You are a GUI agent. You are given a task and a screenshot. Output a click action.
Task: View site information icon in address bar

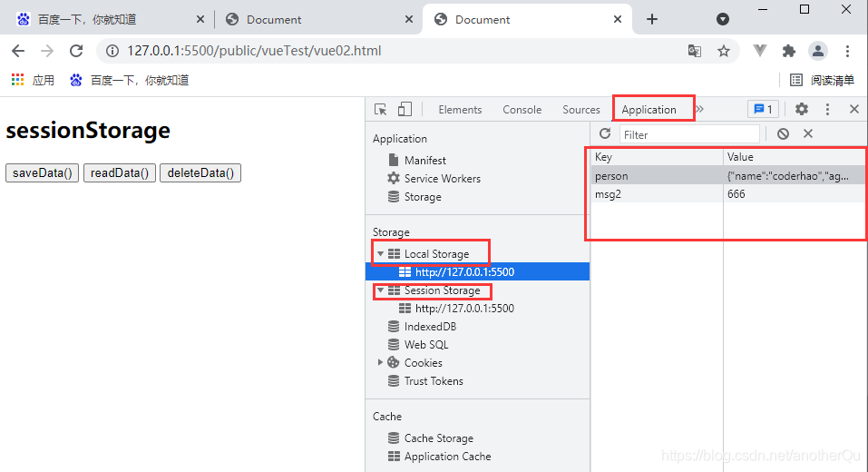pos(112,51)
